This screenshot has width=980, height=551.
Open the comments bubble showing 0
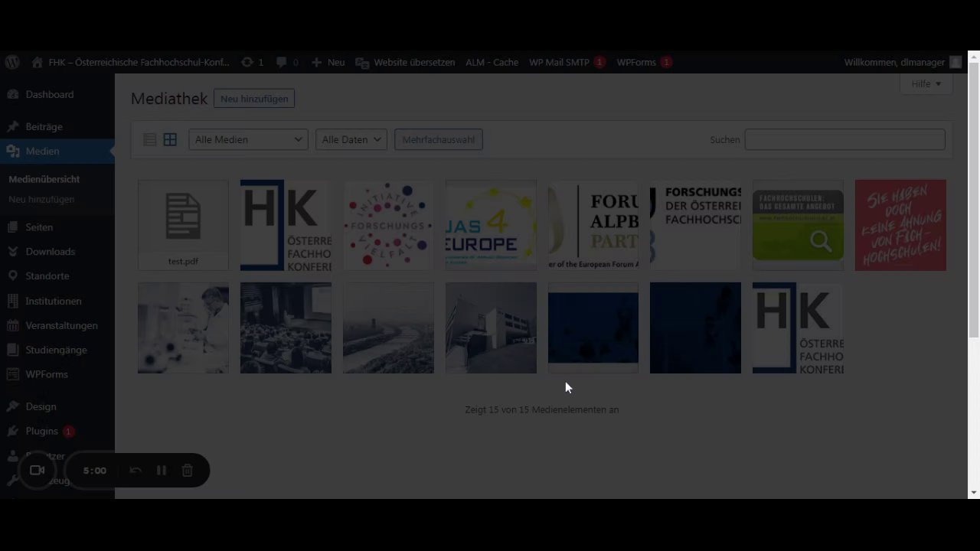(288, 62)
